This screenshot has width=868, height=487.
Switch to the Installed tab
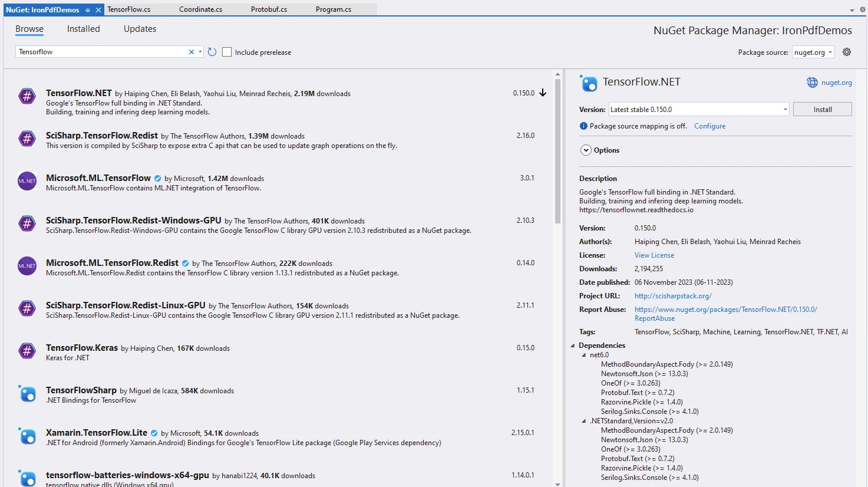84,29
